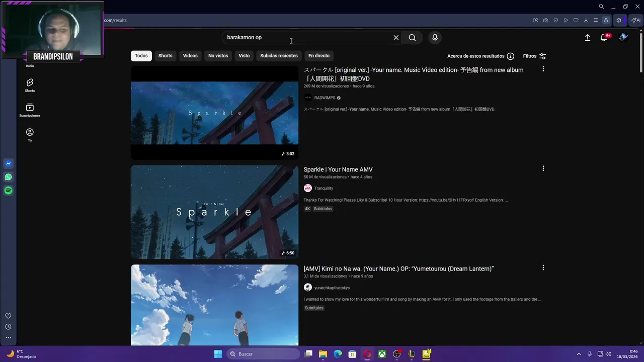Screen dimensions: 644x362
Task: Click the scrollbar up arrow
Action: (640, 31)
